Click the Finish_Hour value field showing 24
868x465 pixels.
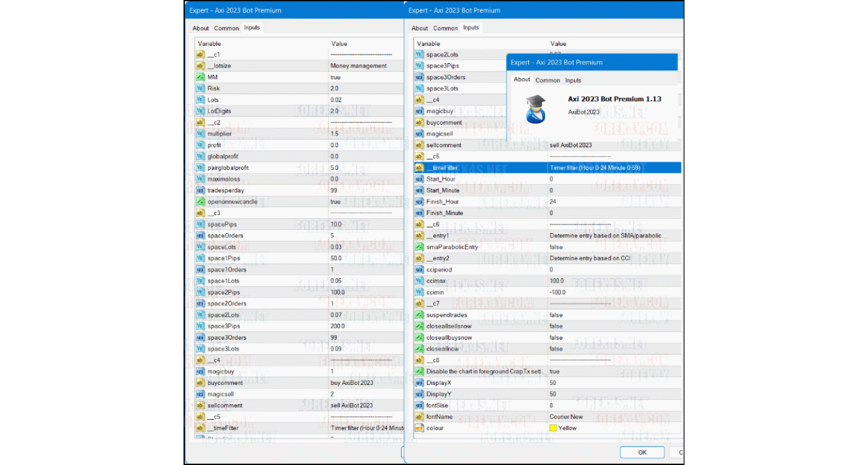552,201
